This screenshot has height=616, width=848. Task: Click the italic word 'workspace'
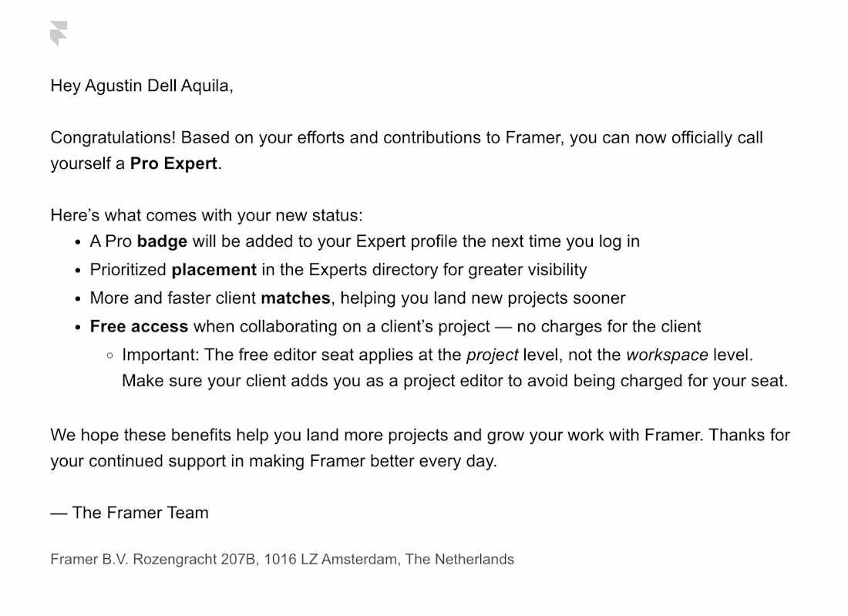[667, 355]
